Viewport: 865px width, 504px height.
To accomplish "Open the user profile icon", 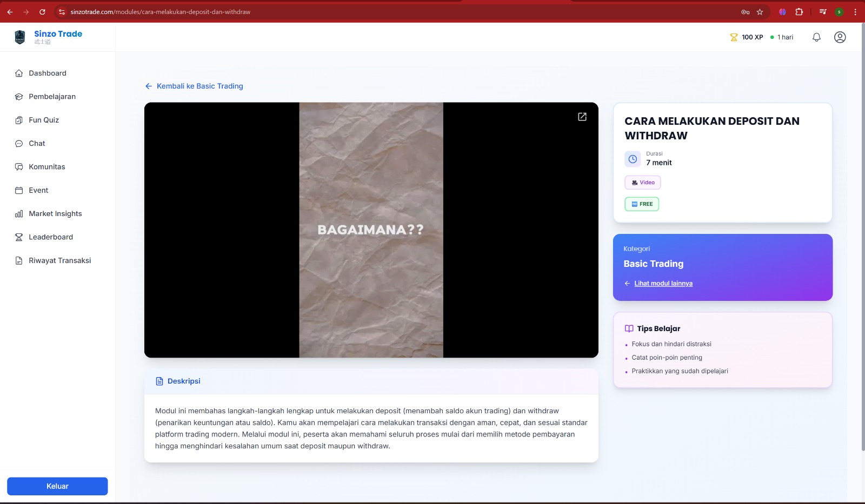I will (x=840, y=37).
